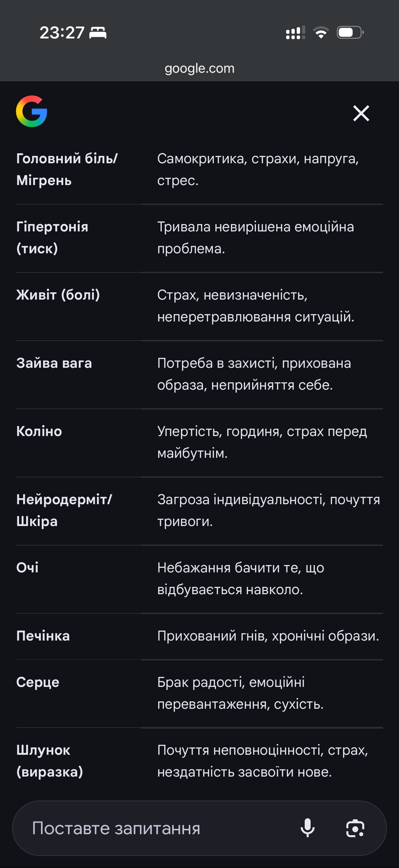Screen dimensions: 399x868
Task: Select the "Головний біль/Мігрень" row label
Action: [67, 170]
